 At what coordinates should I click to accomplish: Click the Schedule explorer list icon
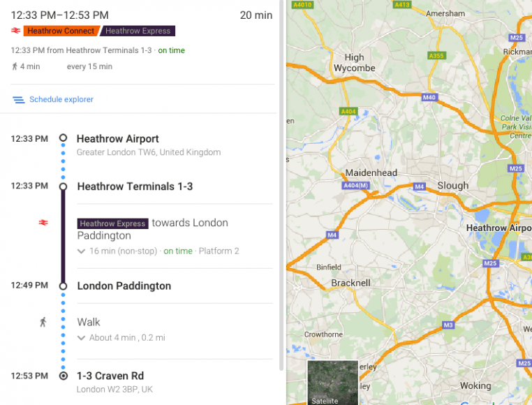point(18,100)
